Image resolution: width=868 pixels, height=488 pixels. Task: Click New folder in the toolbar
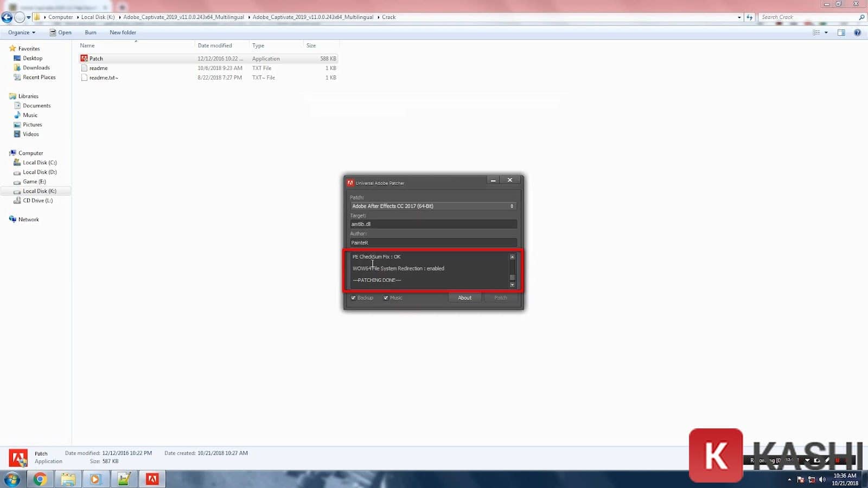(123, 33)
